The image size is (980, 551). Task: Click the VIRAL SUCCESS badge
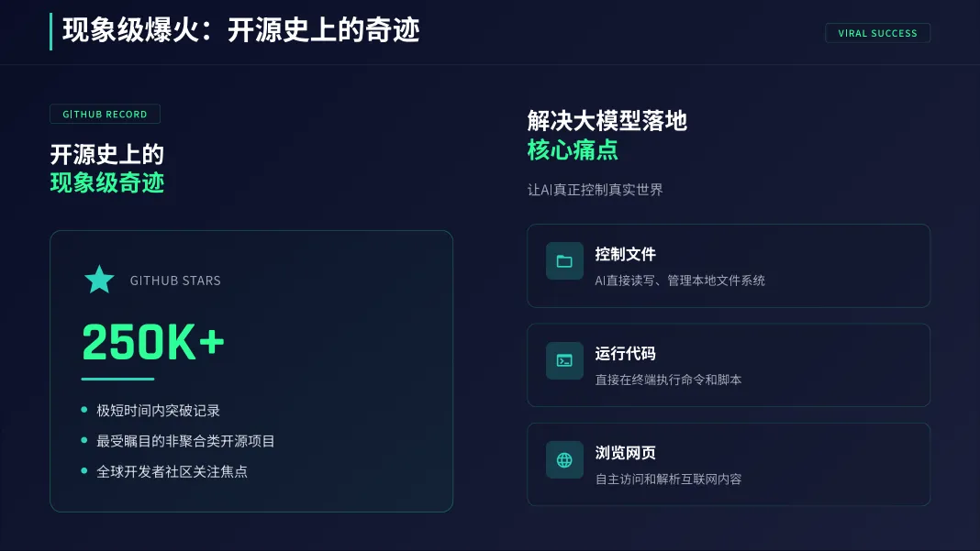tap(877, 33)
